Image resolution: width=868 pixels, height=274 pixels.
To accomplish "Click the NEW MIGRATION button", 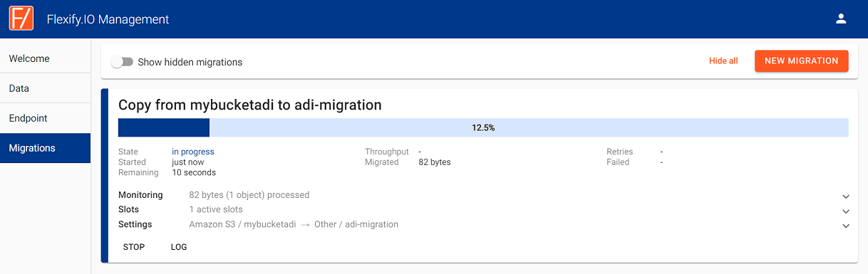I will pos(802,61).
